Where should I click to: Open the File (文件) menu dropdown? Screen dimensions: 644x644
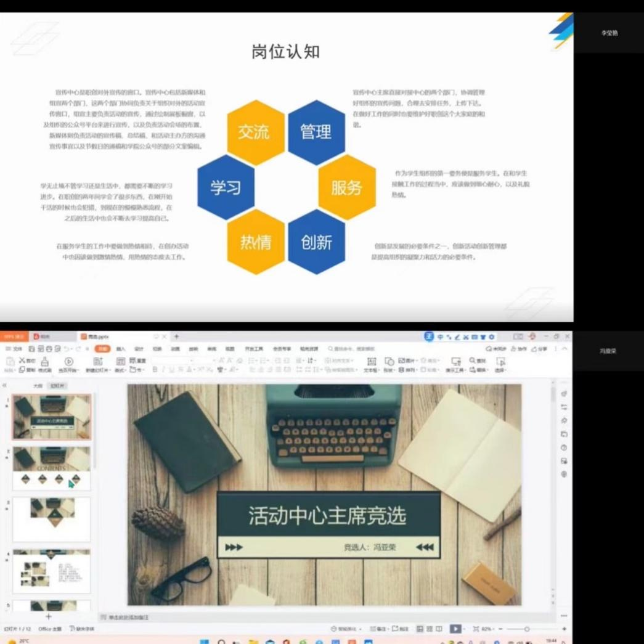point(15,349)
